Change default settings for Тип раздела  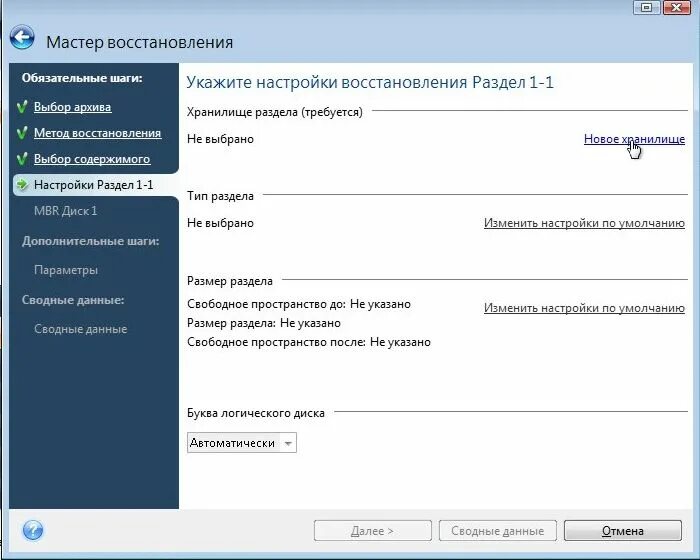coord(584,223)
